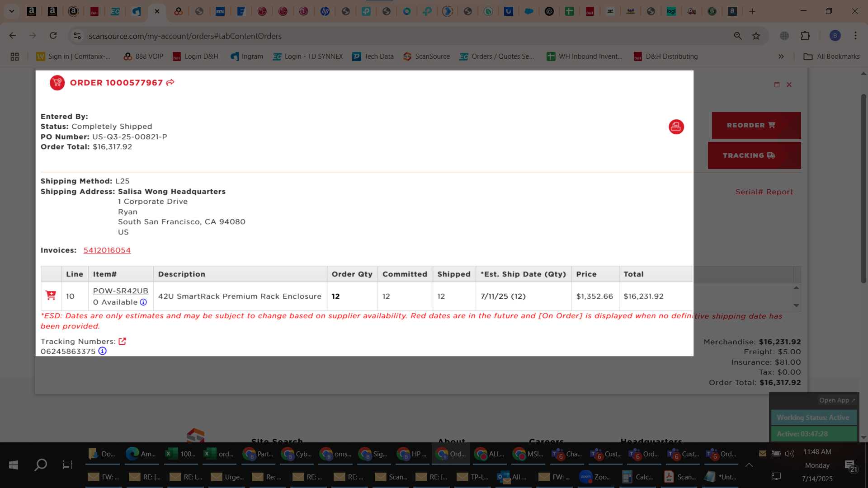Viewport: 868px width, 488px height.
Task: Open the Serial# Report link
Action: click(x=764, y=192)
